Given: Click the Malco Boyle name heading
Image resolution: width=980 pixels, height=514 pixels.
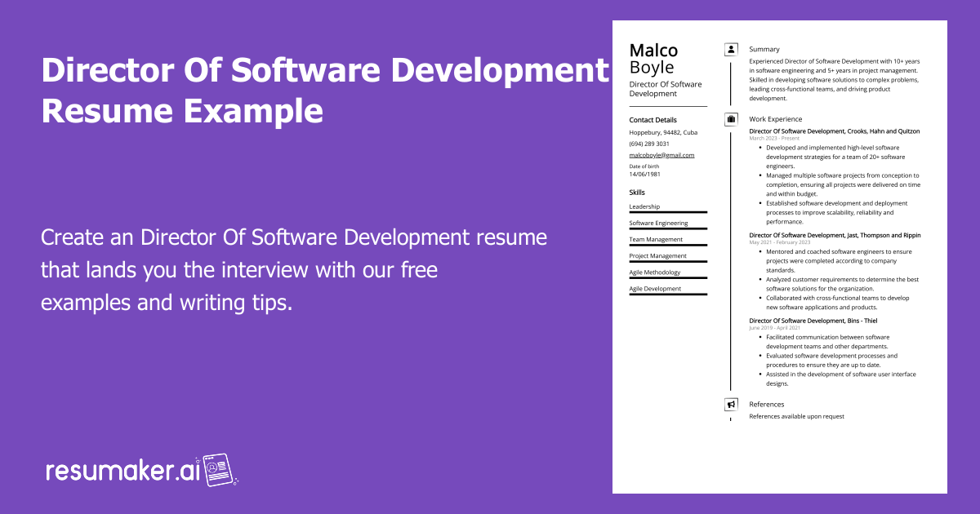Looking at the screenshot, I should 653,59.
